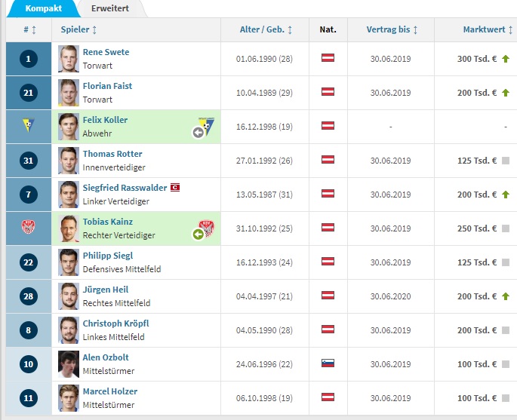The width and height of the screenshot is (517, 420).
Task: Sort by the Alter / Geb. column
Action: [x=266, y=29]
